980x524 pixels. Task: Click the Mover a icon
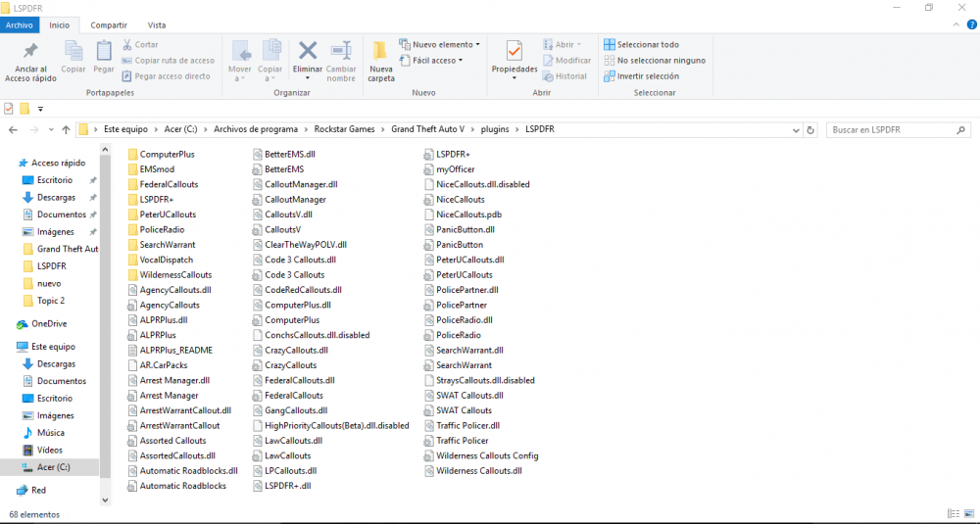pyautogui.click(x=241, y=51)
